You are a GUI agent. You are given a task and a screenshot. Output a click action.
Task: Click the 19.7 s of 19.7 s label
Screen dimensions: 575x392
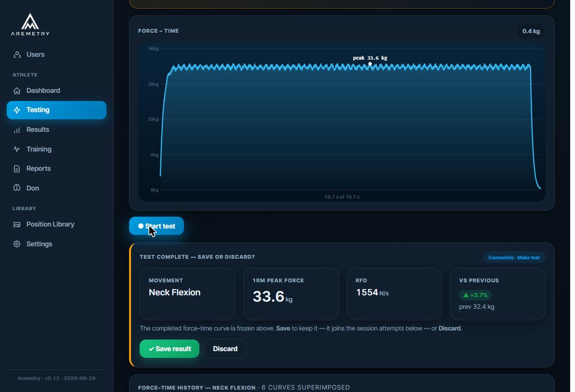(342, 197)
